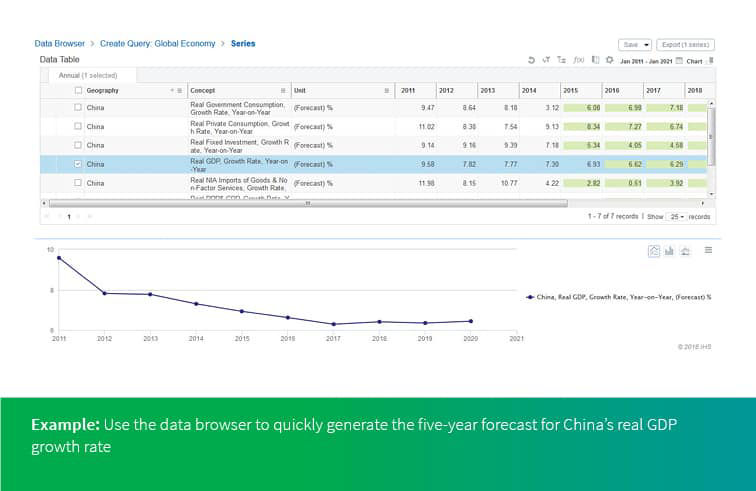Click the grip handle right of Chart

coord(711,61)
